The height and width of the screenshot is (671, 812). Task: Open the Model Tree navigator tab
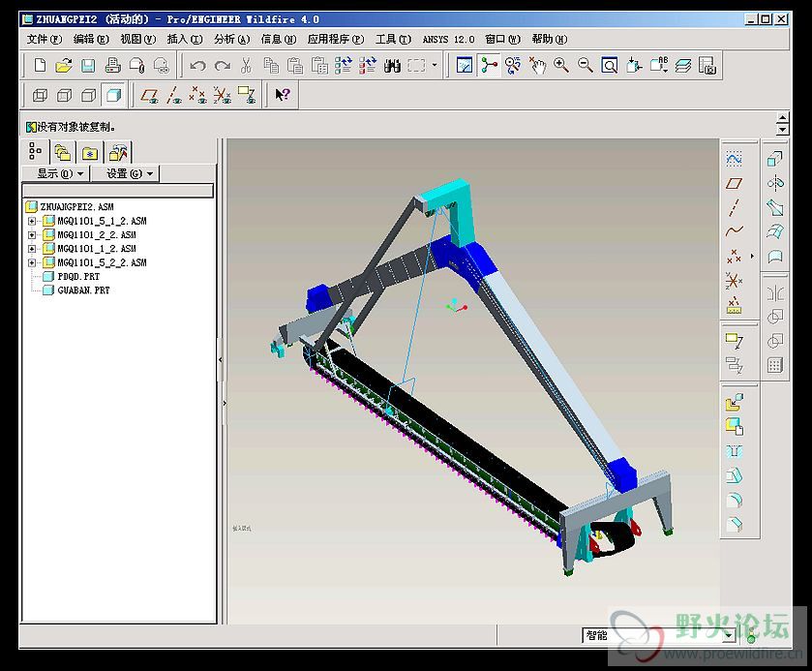pos(35,152)
